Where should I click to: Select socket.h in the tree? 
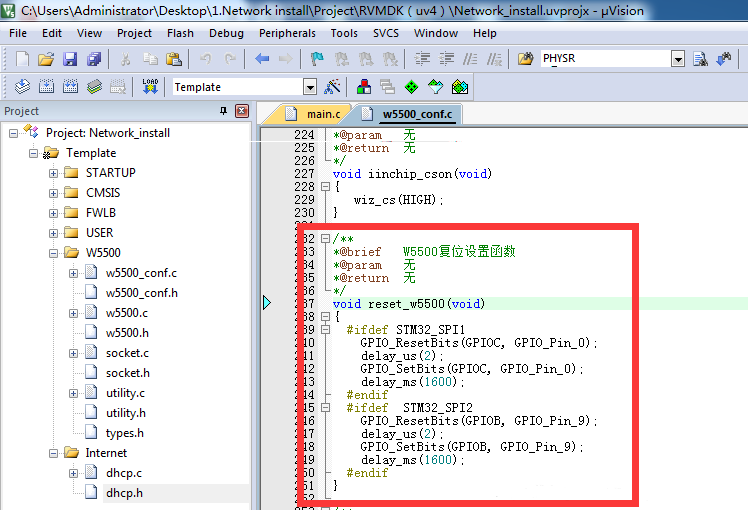click(x=127, y=373)
